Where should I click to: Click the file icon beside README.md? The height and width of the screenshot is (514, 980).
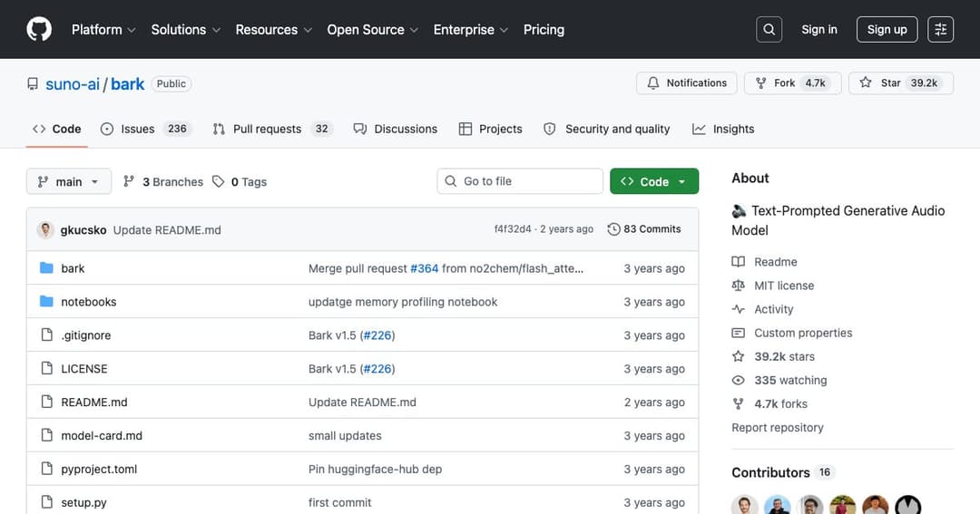point(47,402)
